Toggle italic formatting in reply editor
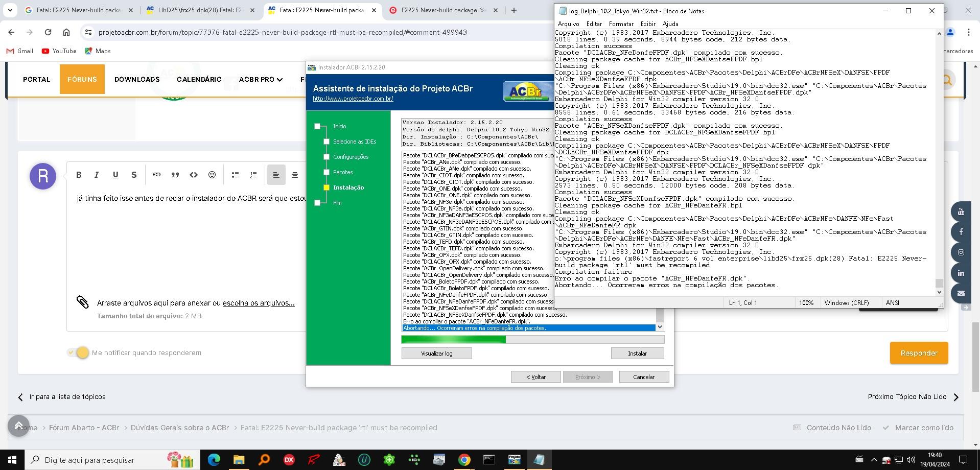The image size is (980, 470). click(x=97, y=175)
